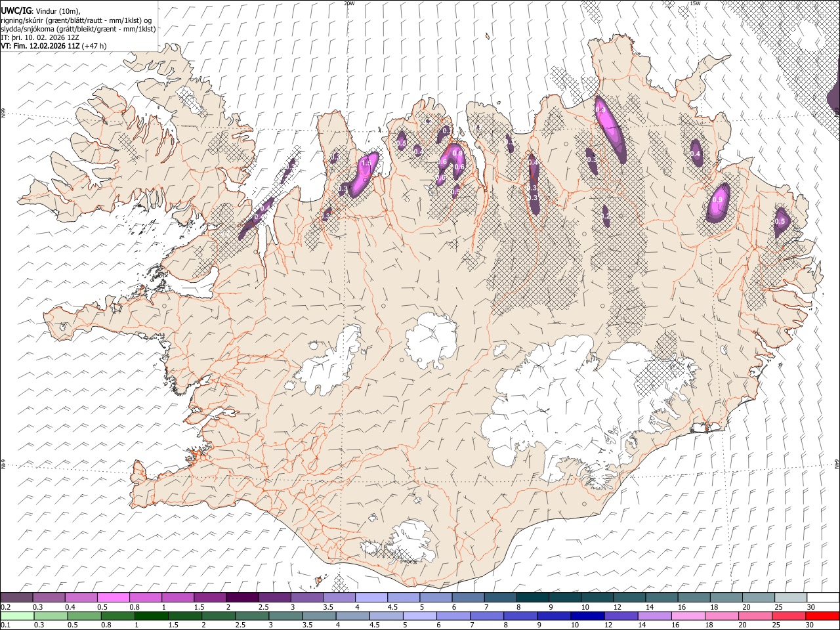The image size is (840, 630).
Task: Click the upper legend swatch between 0.2 and 0.3
Action: click(x=17, y=598)
